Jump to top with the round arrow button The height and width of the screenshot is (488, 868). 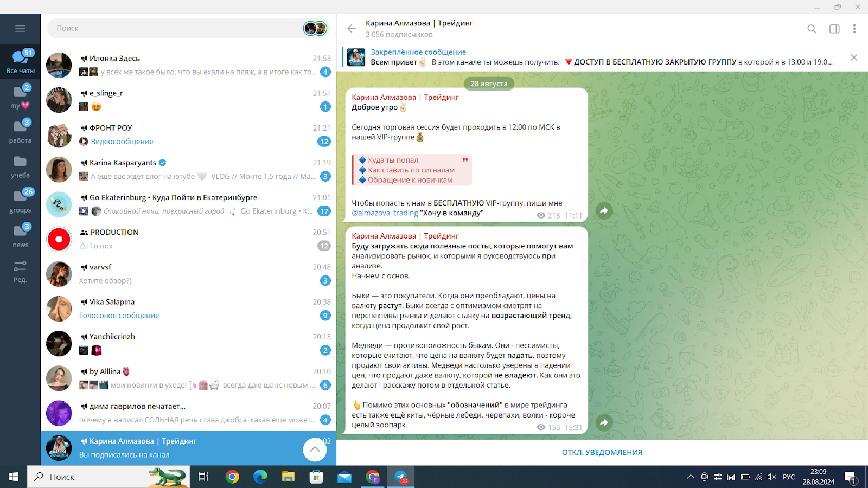[315, 450]
